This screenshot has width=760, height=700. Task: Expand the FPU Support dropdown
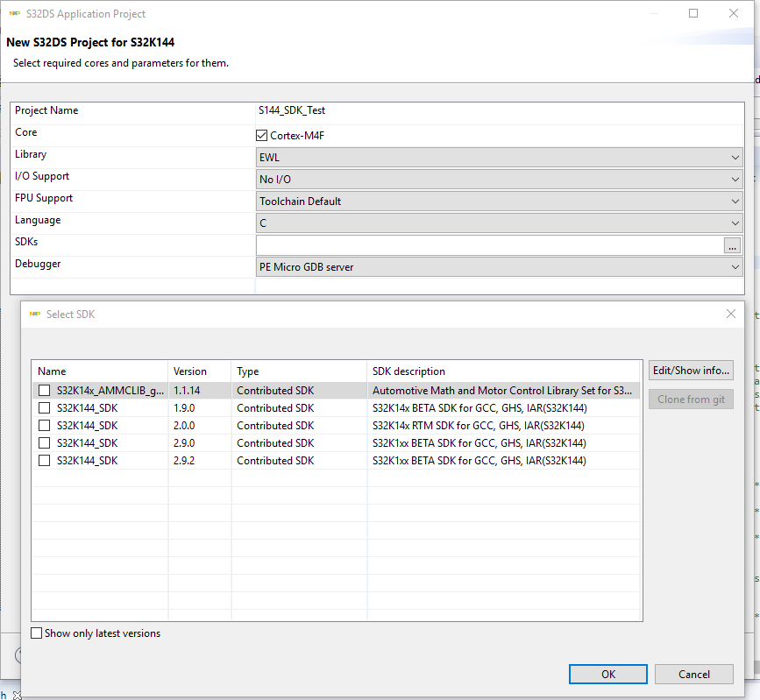point(498,202)
